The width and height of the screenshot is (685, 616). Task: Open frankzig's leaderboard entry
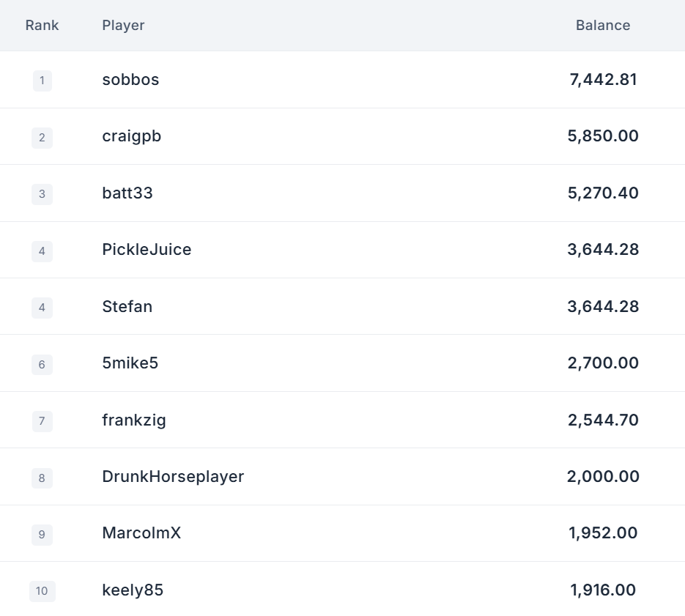tap(134, 420)
